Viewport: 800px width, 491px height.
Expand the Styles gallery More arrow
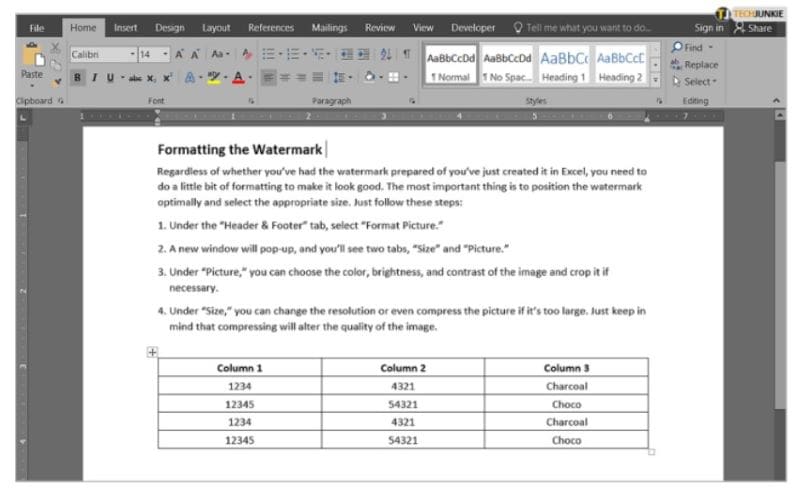point(656,80)
